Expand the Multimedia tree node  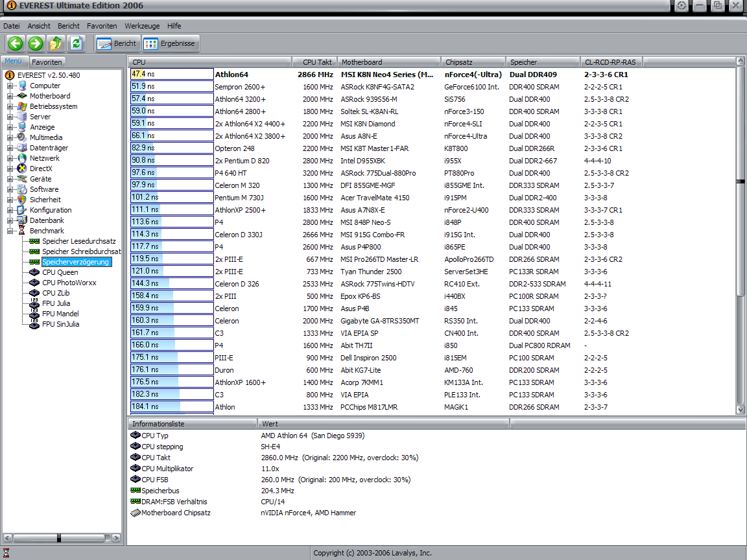(10, 137)
